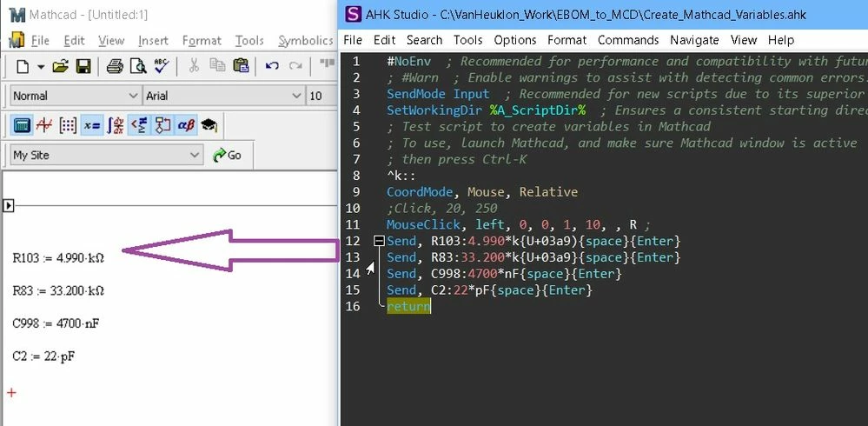Click the C998 := 4700·nF equation
Image resolution: width=868 pixels, height=426 pixels.
56,323
